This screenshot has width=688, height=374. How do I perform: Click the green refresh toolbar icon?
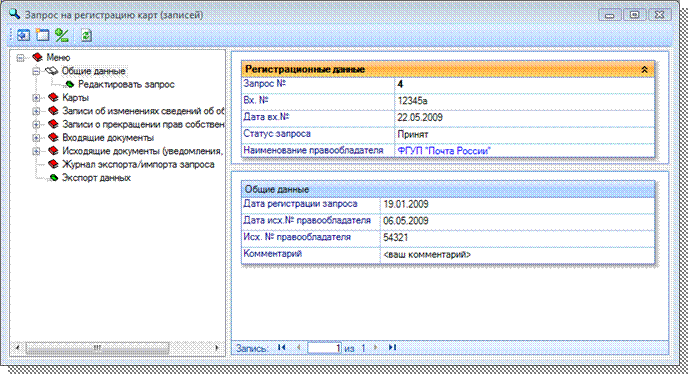[x=86, y=35]
